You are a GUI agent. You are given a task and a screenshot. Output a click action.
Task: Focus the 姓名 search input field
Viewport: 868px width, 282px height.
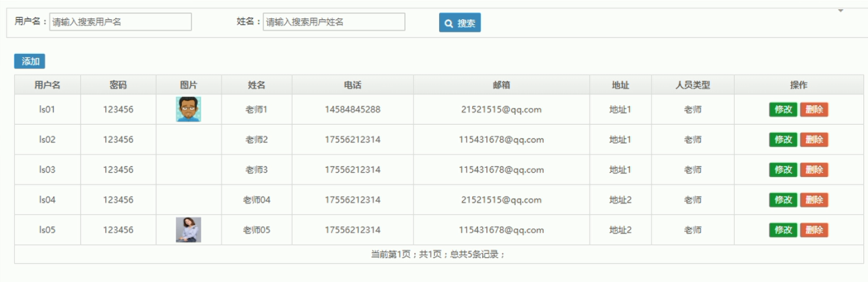334,22
